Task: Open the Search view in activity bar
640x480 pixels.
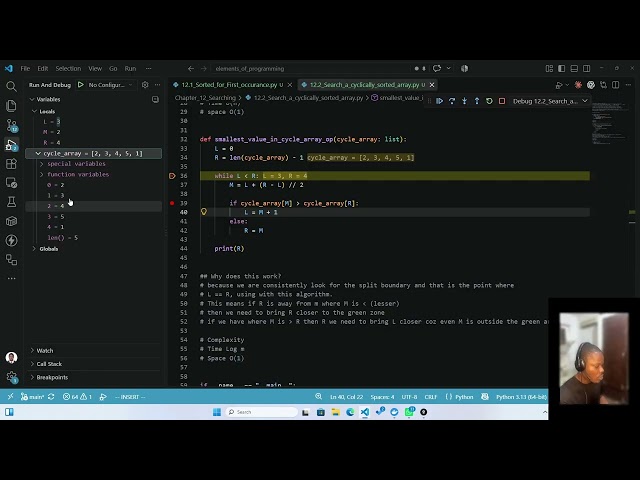Action: click(11, 86)
